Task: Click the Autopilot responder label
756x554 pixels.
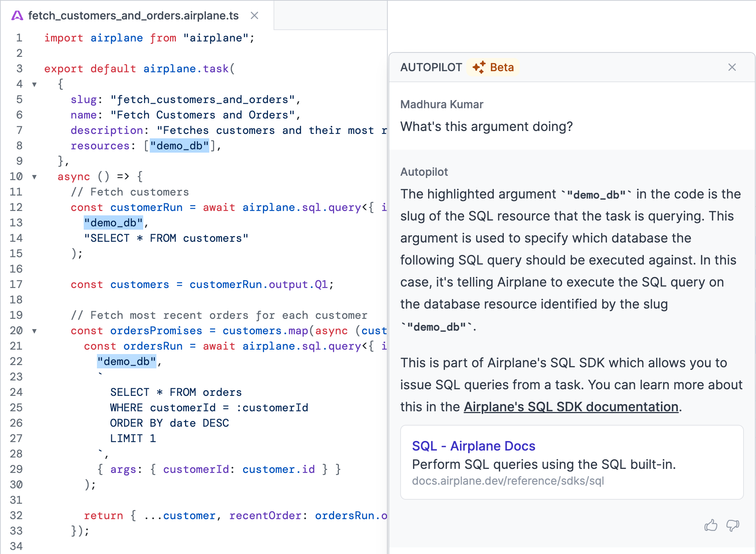Action: (x=424, y=172)
